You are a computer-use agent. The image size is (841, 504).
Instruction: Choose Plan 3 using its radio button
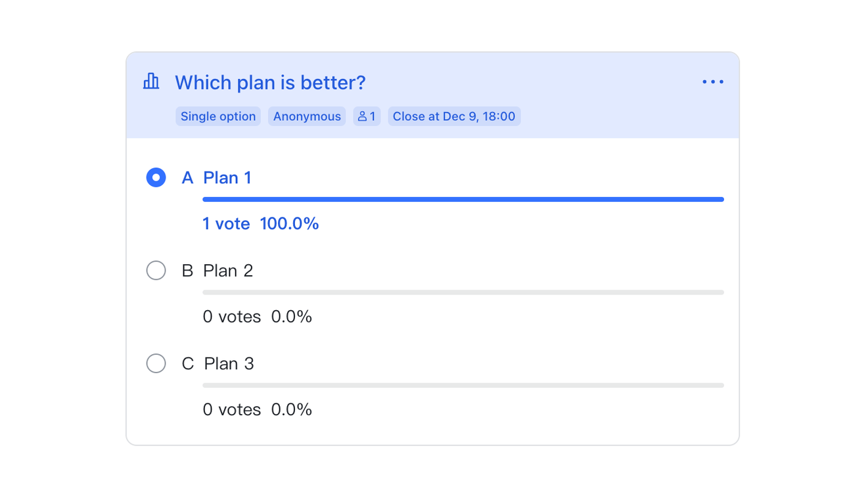(156, 363)
